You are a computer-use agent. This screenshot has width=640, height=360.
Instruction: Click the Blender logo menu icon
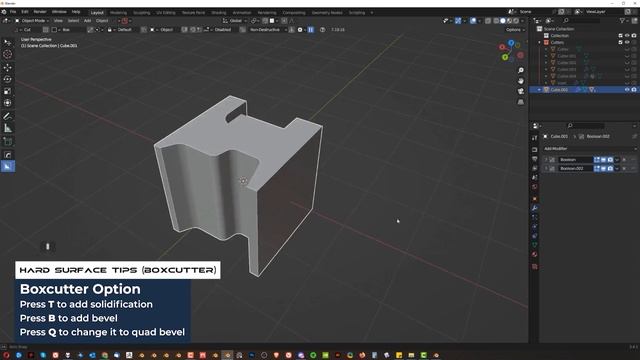4,12
